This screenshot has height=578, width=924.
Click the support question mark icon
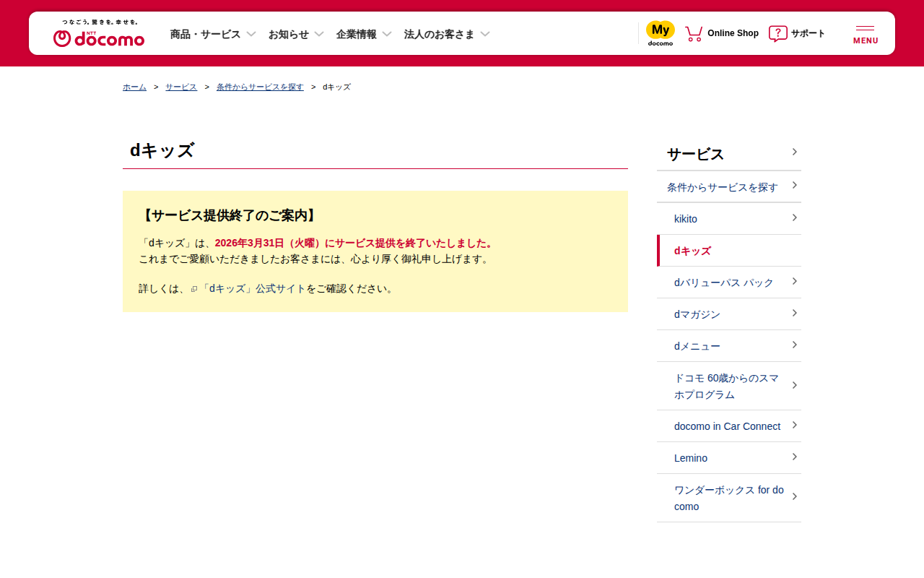(777, 33)
